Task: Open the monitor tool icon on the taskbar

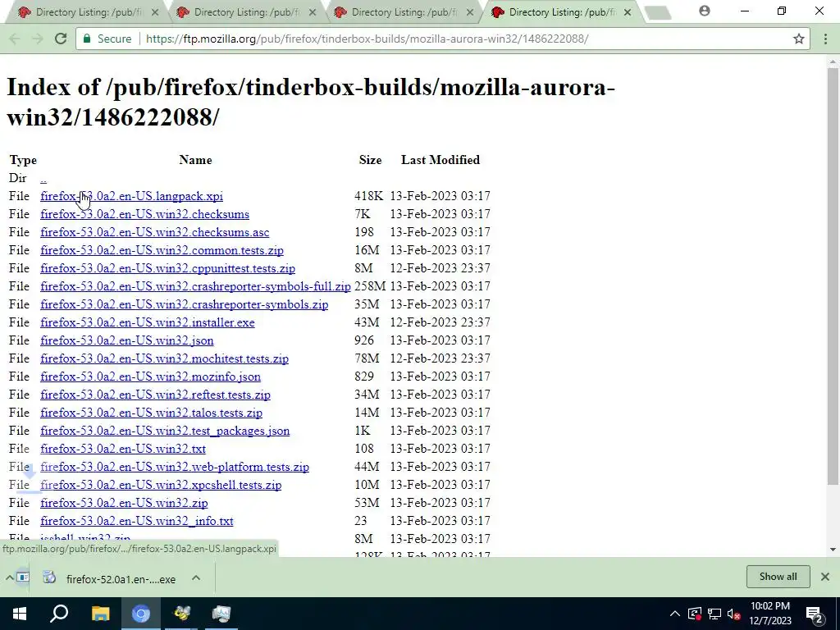Action: [x=221, y=614]
